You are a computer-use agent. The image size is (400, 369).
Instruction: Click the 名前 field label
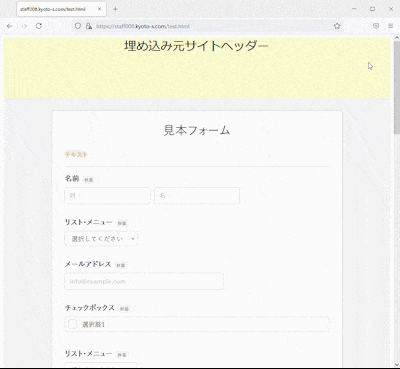(x=72, y=179)
